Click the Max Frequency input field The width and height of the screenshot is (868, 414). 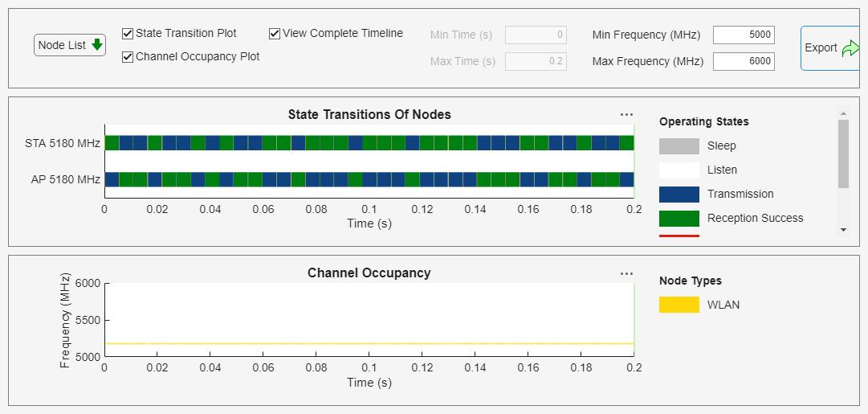(744, 61)
